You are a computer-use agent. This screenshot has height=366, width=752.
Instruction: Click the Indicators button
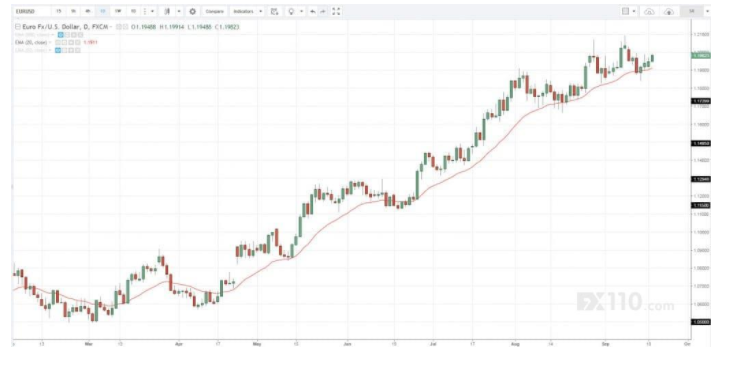(244, 11)
